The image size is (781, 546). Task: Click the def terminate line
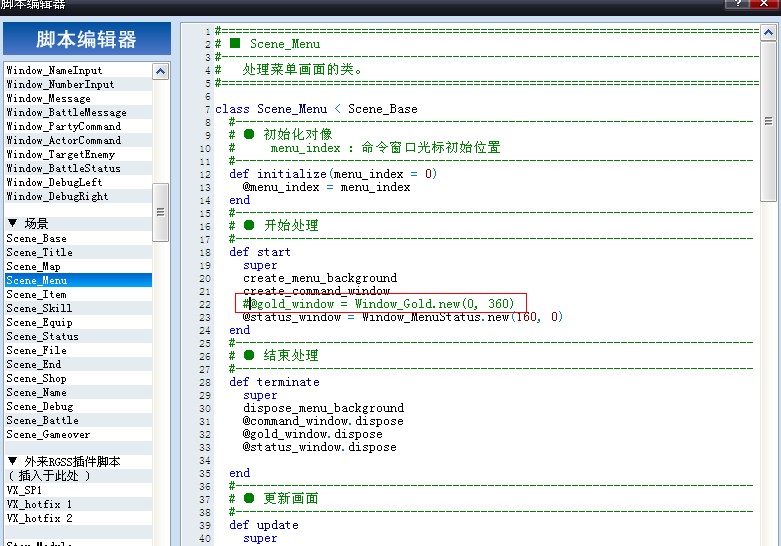click(274, 382)
